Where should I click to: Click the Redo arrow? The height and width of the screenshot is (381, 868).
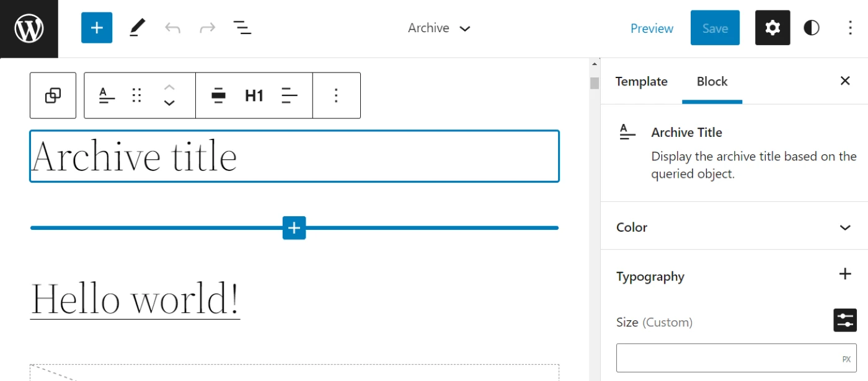click(x=207, y=28)
